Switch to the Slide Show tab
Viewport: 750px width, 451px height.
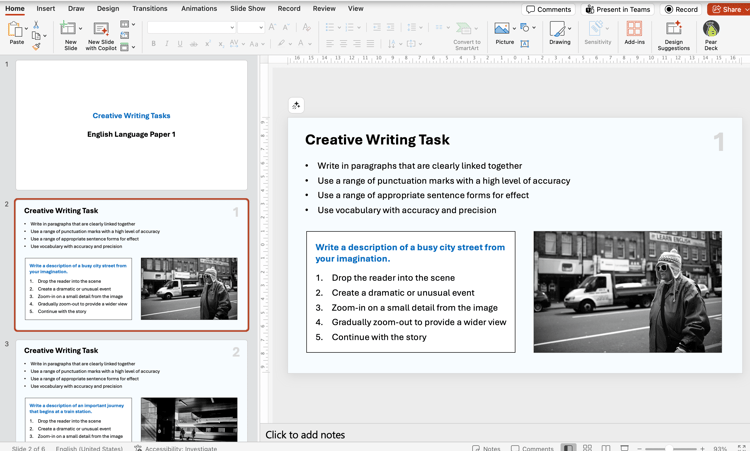(x=248, y=8)
